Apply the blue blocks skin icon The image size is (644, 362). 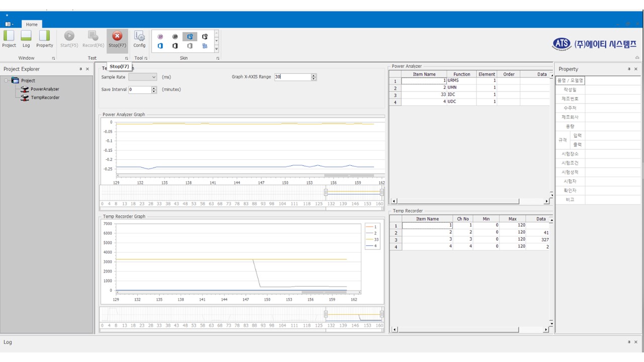[x=205, y=46]
